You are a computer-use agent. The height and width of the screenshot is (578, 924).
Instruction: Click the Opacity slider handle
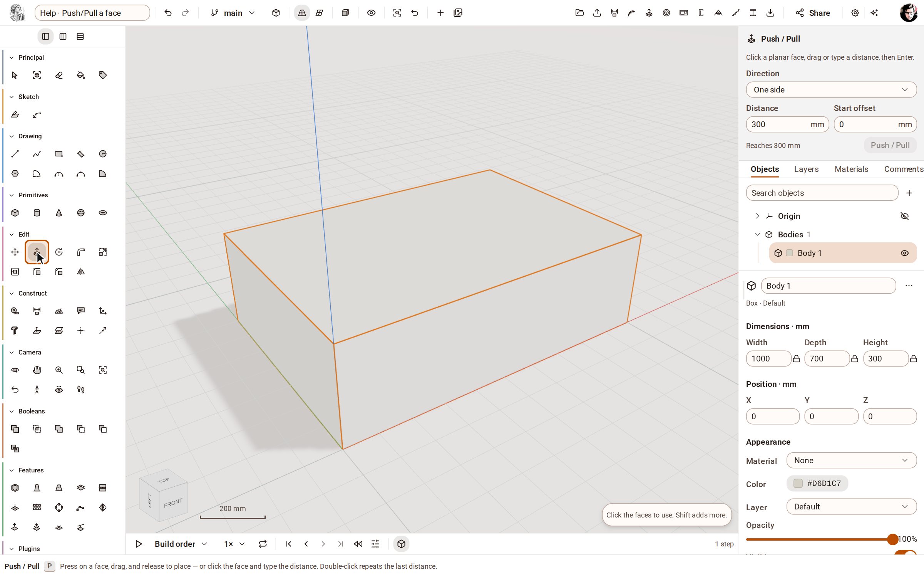pos(893,539)
